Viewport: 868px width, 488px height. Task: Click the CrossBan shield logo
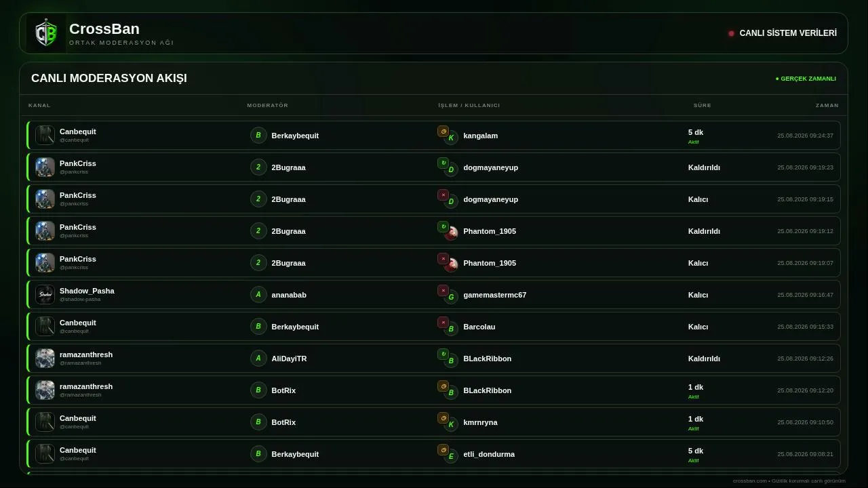(x=46, y=33)
